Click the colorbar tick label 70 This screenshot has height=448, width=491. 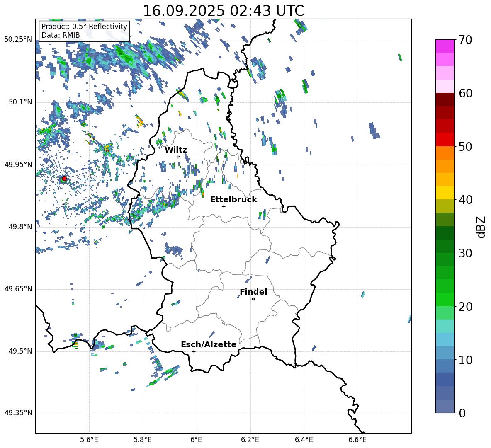coord(465,40)
